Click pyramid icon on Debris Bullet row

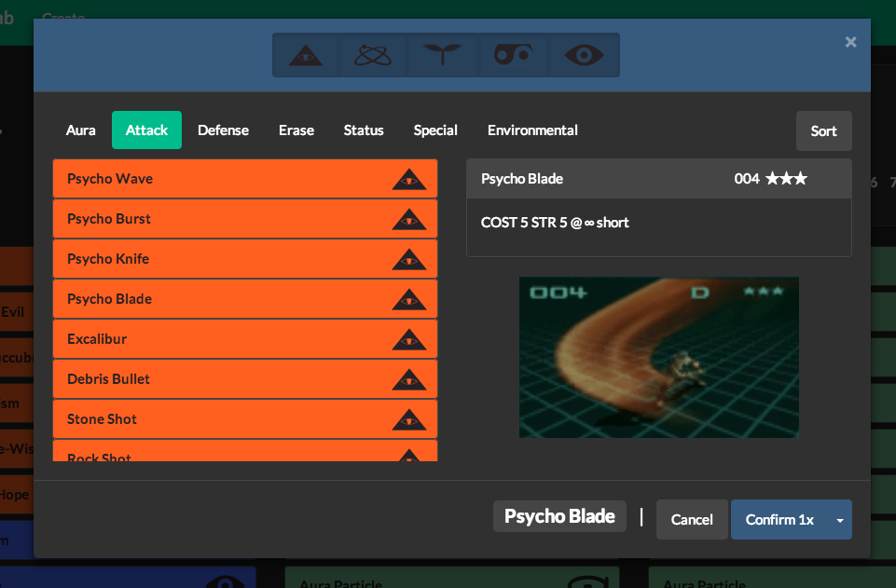tap(409, 379)
